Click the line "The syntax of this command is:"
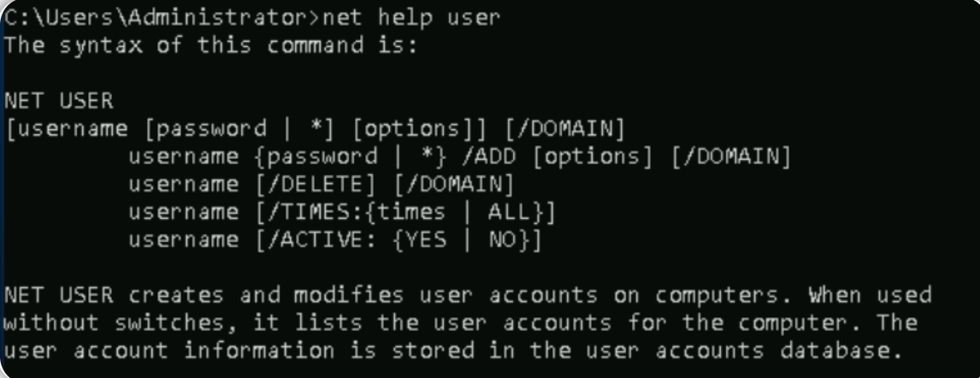This screenshot has height=378, width=980. [x=210, y=45]
